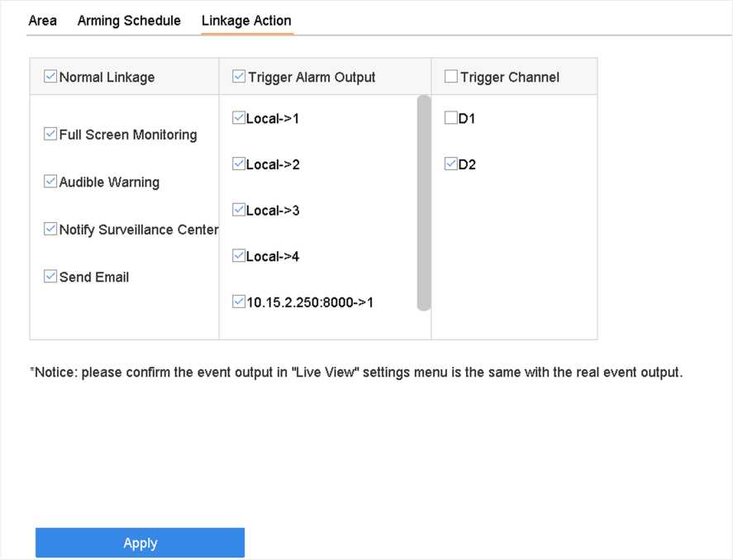This screenshot has height=560, width=733.
Task: Toggle alarm output Local->2
Action: click(240, 164)
